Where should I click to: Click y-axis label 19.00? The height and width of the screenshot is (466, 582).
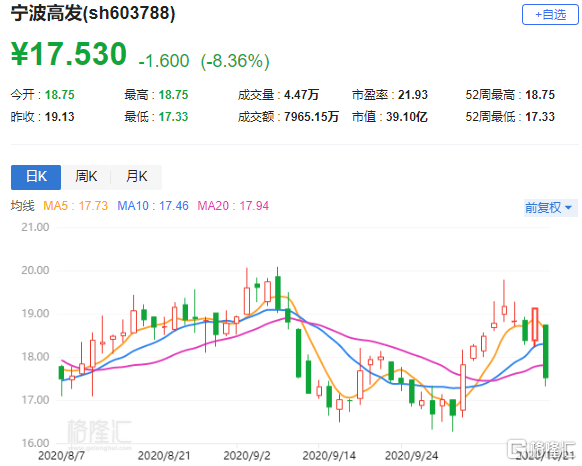click(x=35, y=313)
